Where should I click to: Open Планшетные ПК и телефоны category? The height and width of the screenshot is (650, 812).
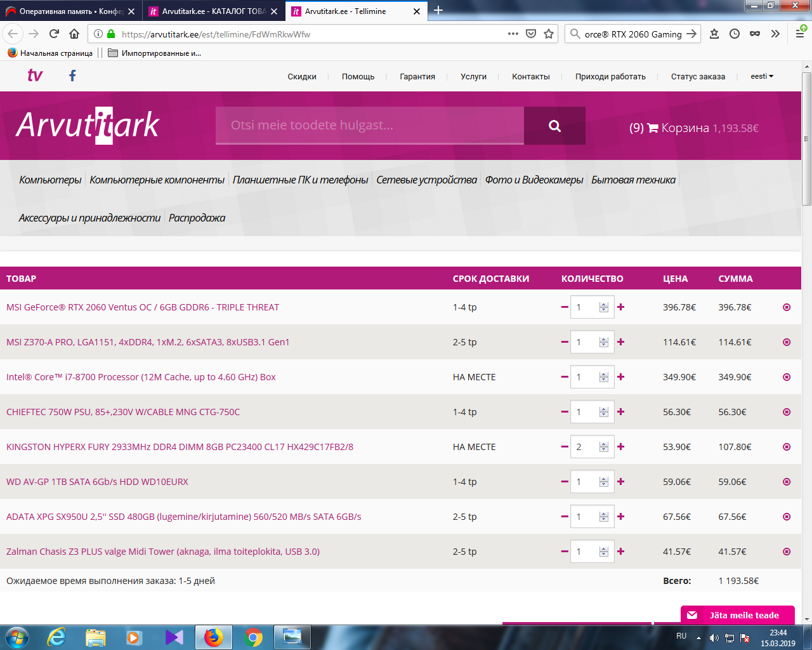click(x=300, y=180)
